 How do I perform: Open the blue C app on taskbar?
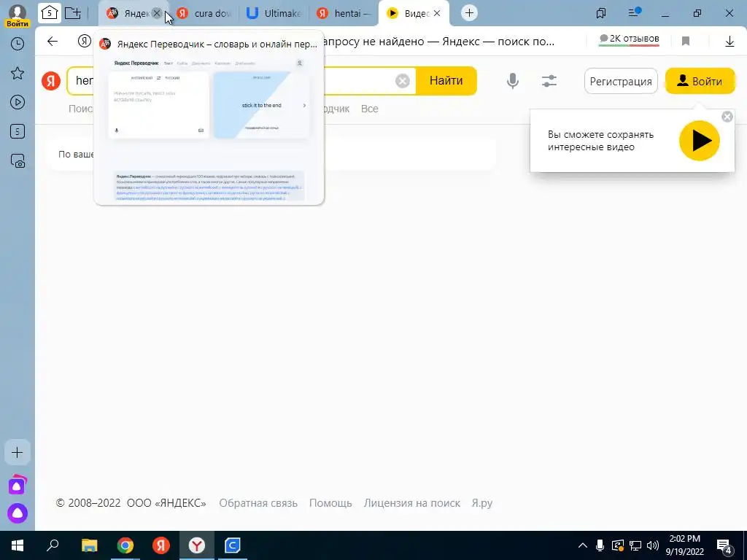[233, 545]
